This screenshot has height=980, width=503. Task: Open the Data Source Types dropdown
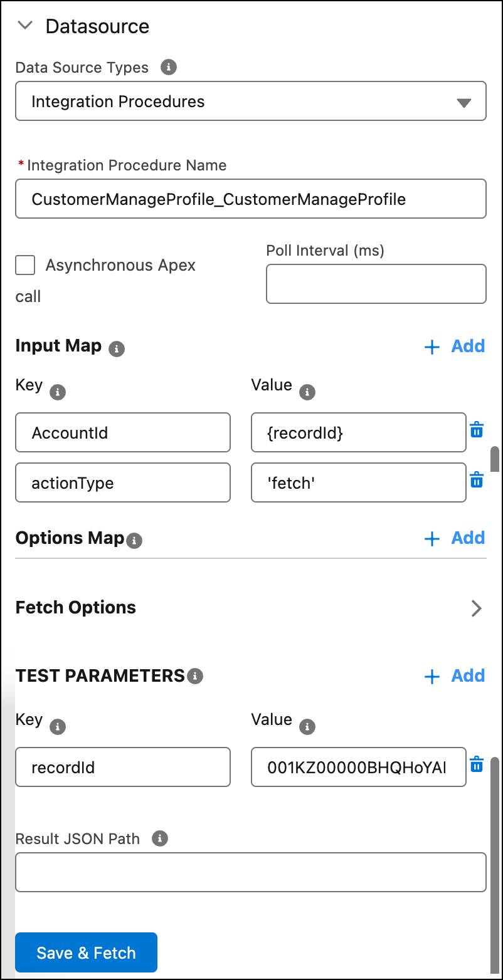tap(464, 100)
